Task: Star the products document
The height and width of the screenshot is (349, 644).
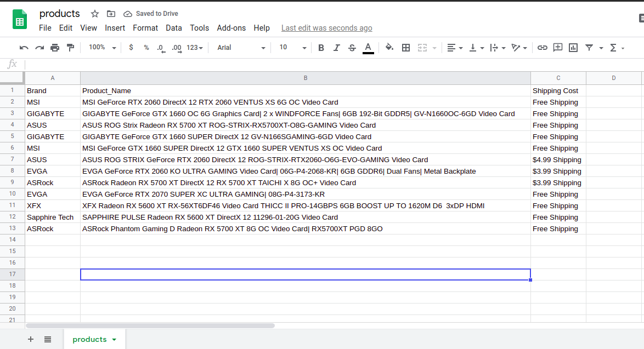Action: pos(95,14)
